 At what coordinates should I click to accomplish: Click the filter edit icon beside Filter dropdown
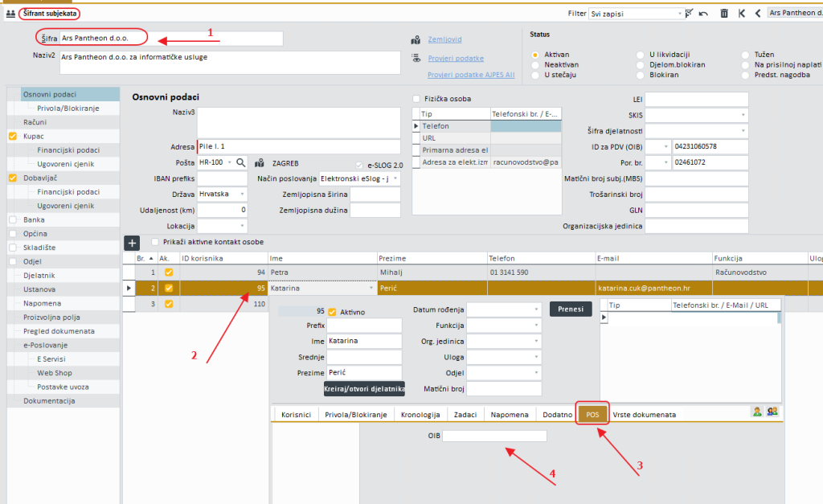pyautogui.click(x=689, y=14)
